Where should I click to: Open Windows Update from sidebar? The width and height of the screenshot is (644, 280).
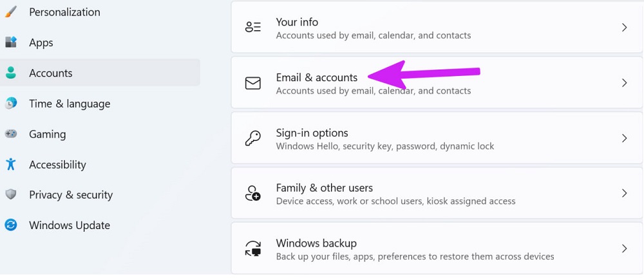click(x=70, y=225)
